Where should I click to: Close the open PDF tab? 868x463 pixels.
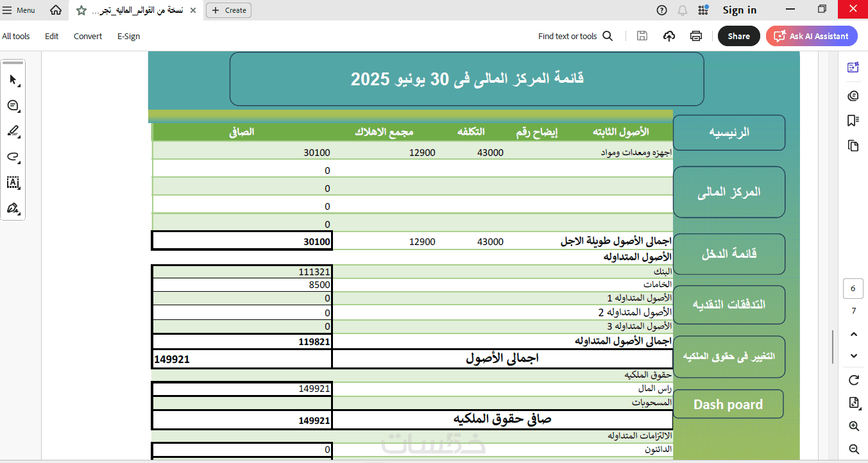(x=193, y=10)
